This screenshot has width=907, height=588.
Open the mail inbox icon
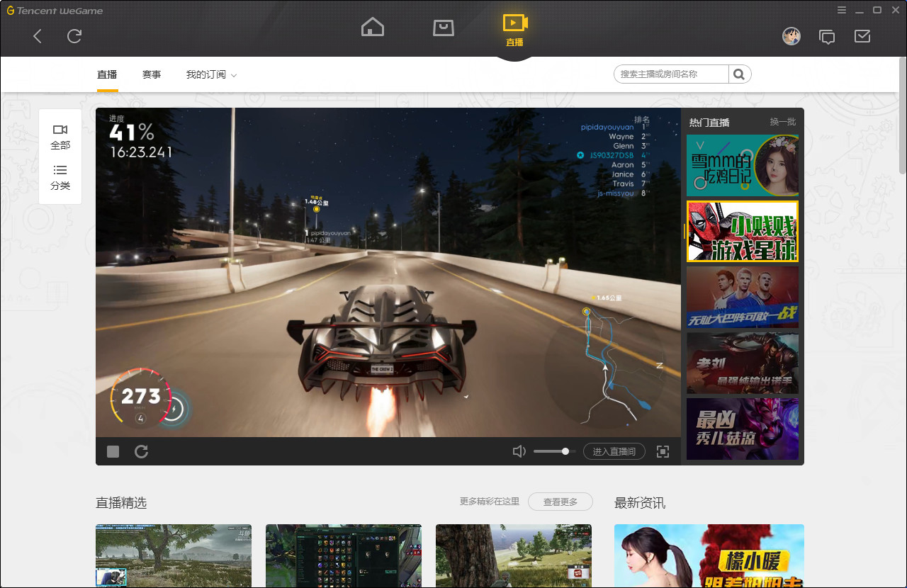862,36
